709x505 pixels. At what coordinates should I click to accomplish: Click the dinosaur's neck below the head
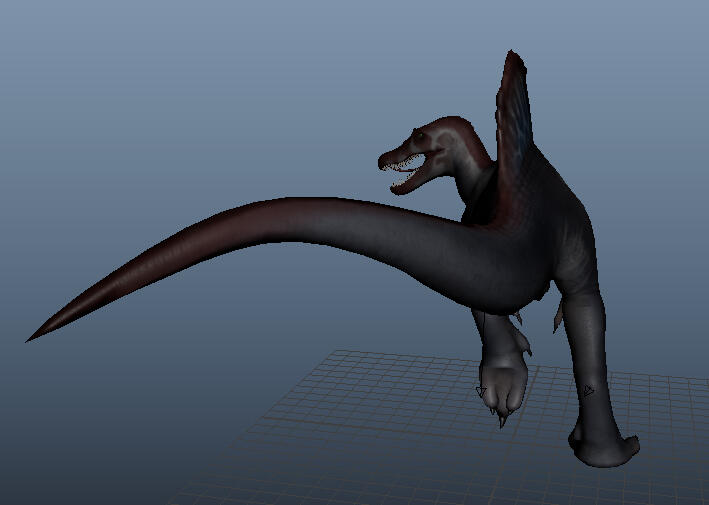(473, 179)
